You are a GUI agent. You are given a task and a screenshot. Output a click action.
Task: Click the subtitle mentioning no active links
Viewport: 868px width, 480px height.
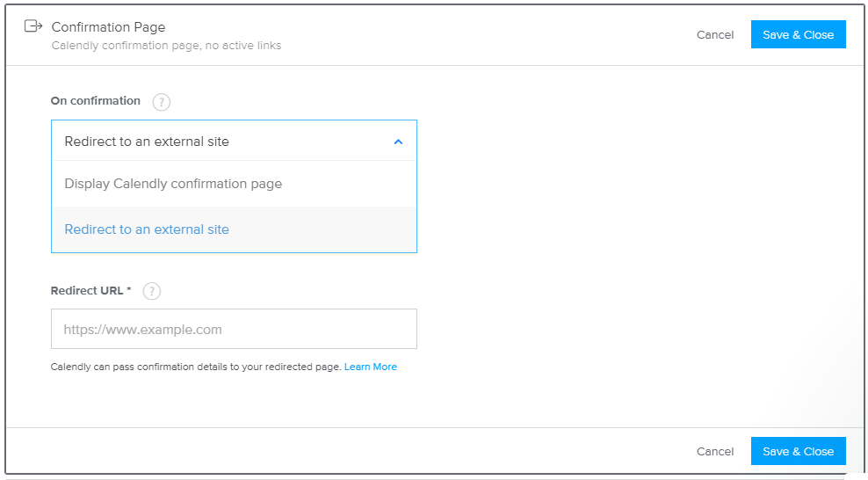tap(166, 46)
